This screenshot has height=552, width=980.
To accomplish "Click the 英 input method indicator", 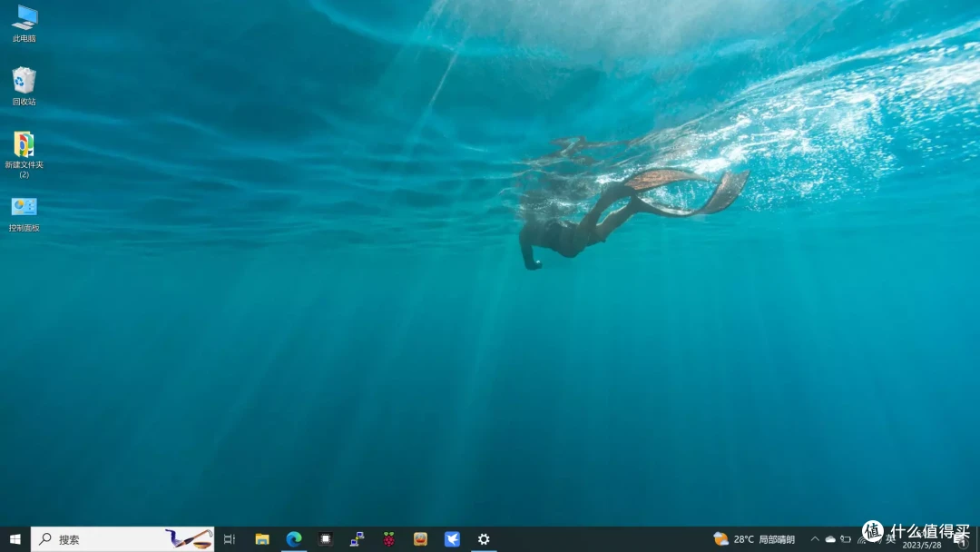I will (x=891, y=539).
